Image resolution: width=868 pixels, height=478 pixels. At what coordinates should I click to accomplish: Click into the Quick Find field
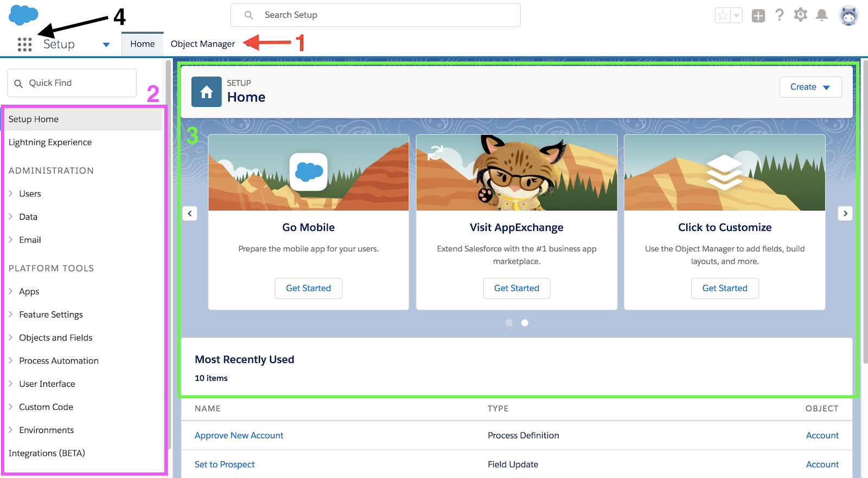(x=76, y=83)
